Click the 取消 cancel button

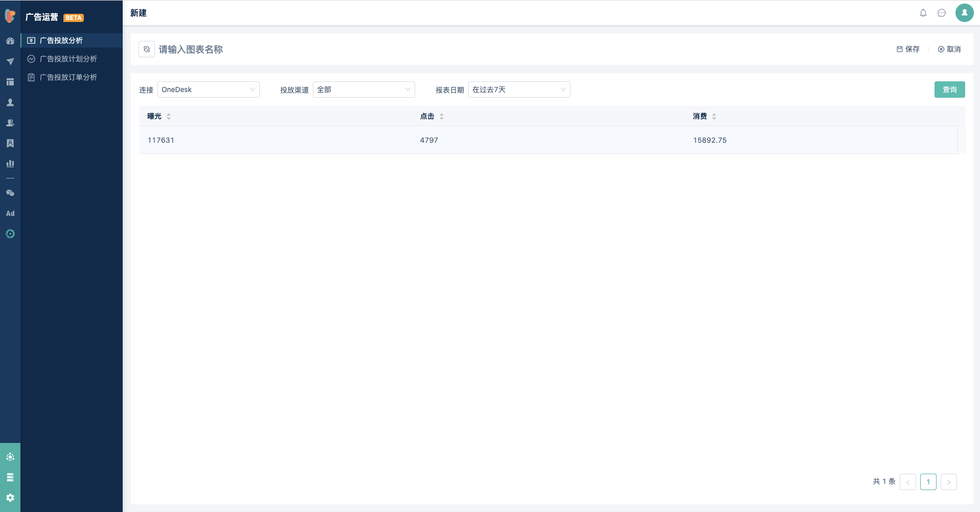coord(949,49)
